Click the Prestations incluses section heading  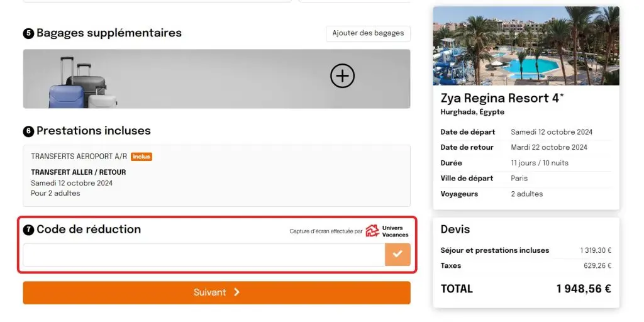click(94, 131)
